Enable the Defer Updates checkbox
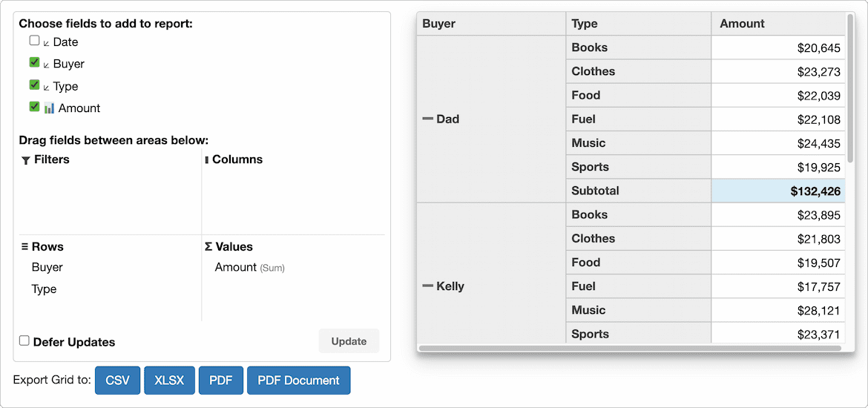Viewport: 868px width, 408px height. pyautogui.click(x=24, y=341)
